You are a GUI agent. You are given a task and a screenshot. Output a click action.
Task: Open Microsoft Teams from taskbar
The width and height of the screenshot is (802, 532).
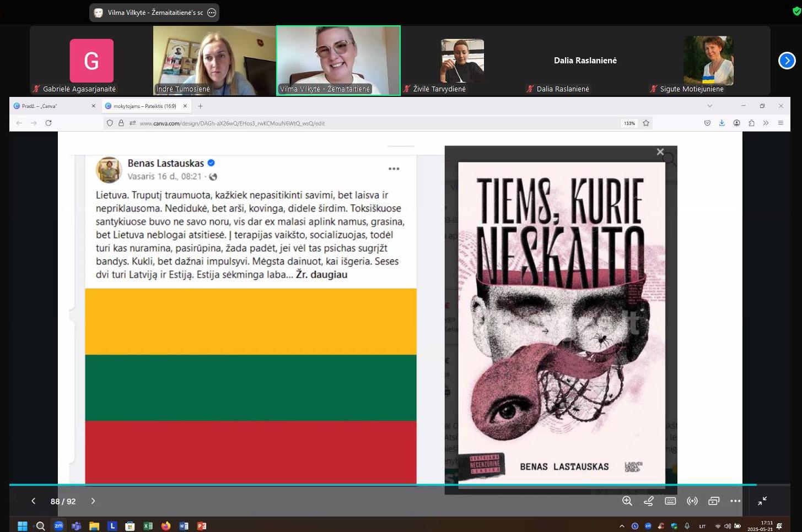coord(76,526)
